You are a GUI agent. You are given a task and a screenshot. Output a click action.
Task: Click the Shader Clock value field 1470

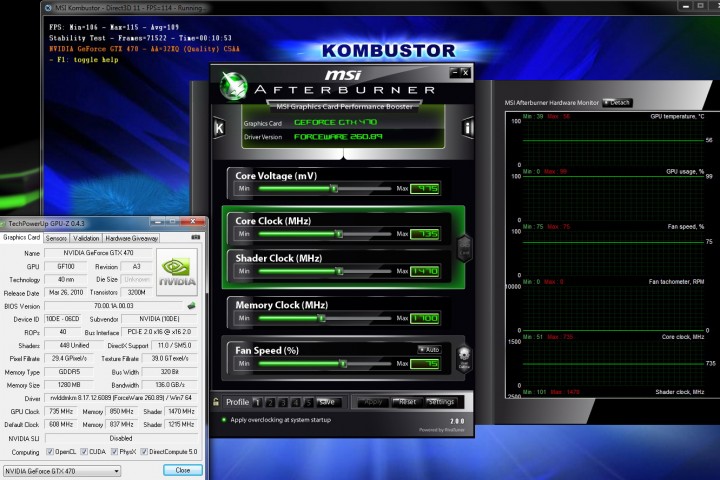coord(425,271)
